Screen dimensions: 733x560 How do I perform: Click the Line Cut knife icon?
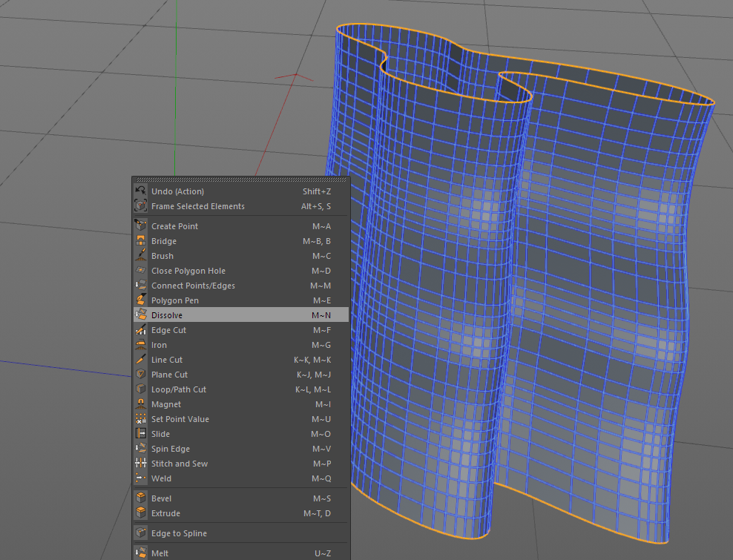pyautogui.click(x=141, y=360)
